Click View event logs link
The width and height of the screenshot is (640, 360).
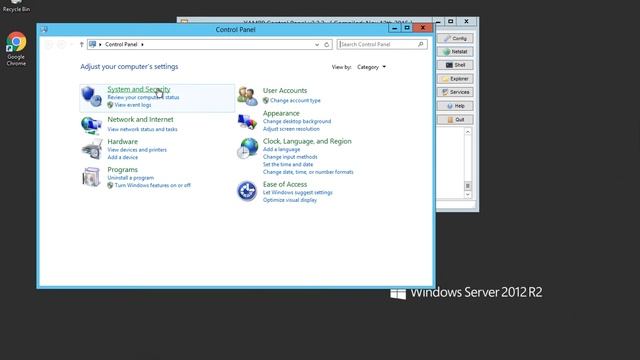133,105
